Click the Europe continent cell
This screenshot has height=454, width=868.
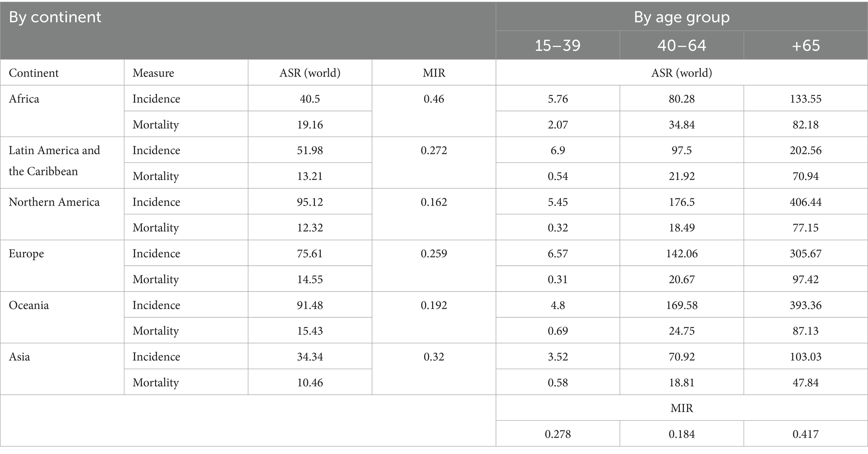point(26,254)
